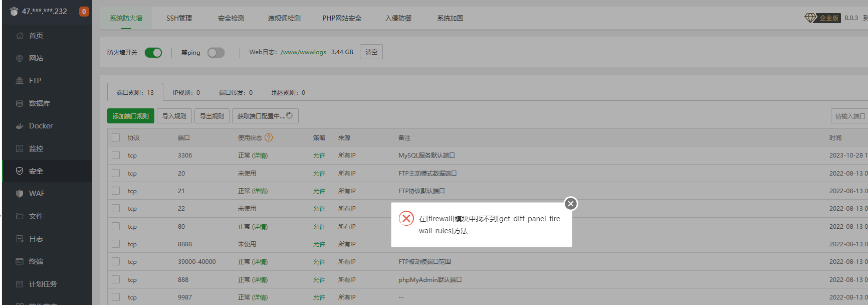Close the firewall error popup
Screen dimensions: 868x305
click(x=570, y=204)
